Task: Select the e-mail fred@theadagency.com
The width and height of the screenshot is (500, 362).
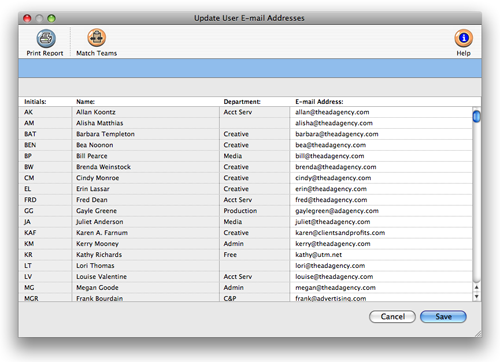Action: tap(331, 200)
